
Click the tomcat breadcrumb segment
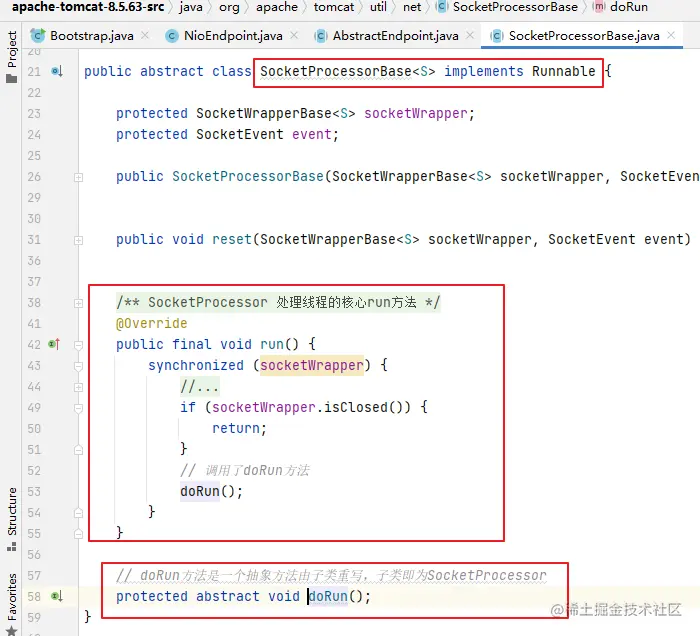tap(334, 7)
